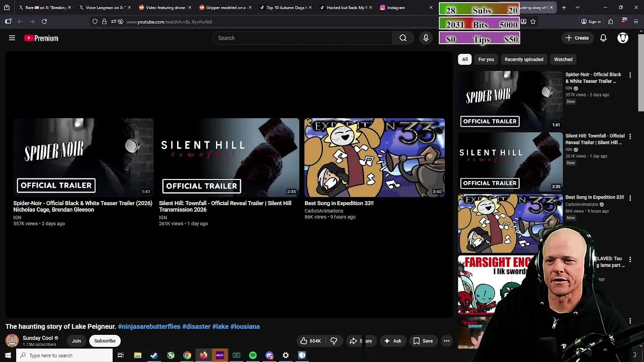The image size is (644, 362).
Task: Save the video to a playlist
Action: click(423, 341)
